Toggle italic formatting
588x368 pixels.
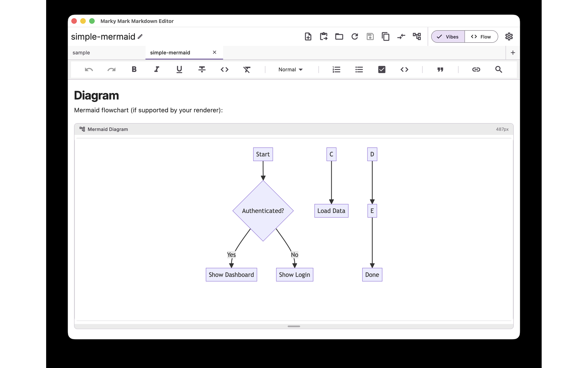tap(157, 69)
